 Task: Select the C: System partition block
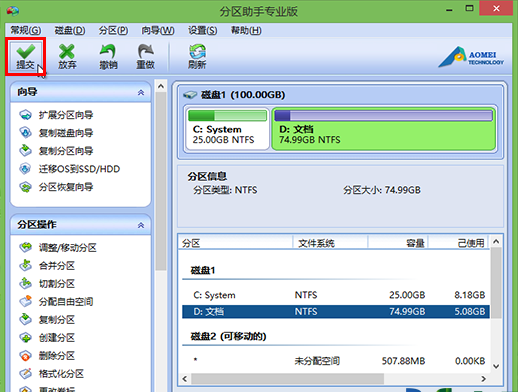click(227, 129)
